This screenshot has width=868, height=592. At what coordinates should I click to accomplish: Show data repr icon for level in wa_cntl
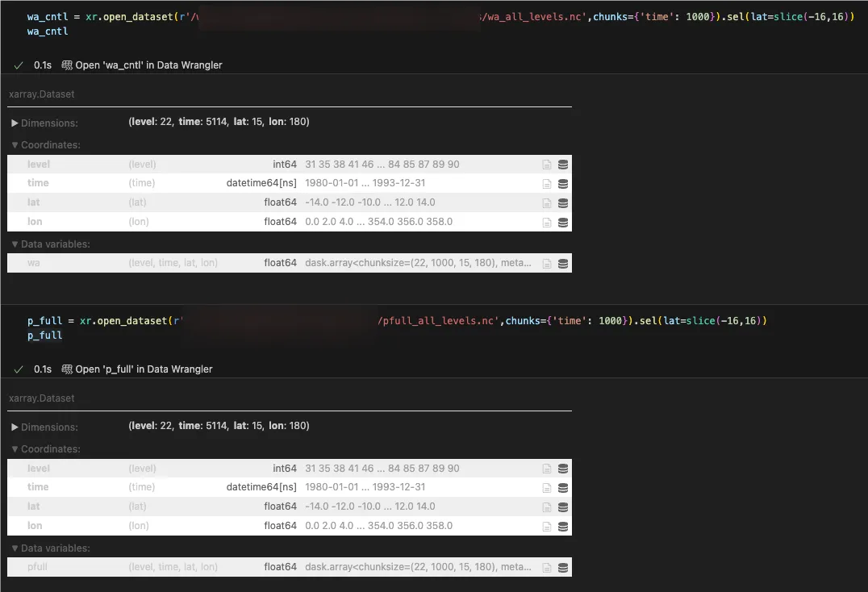[563, 165]
